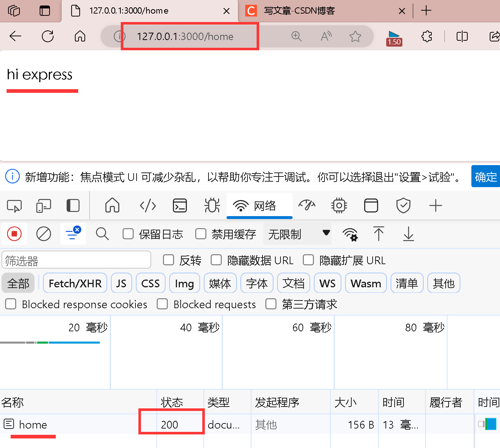This screenshot has width=500, height=448.
Task: Click the 筛选器 filter input
Action: [x=76, y=260]
